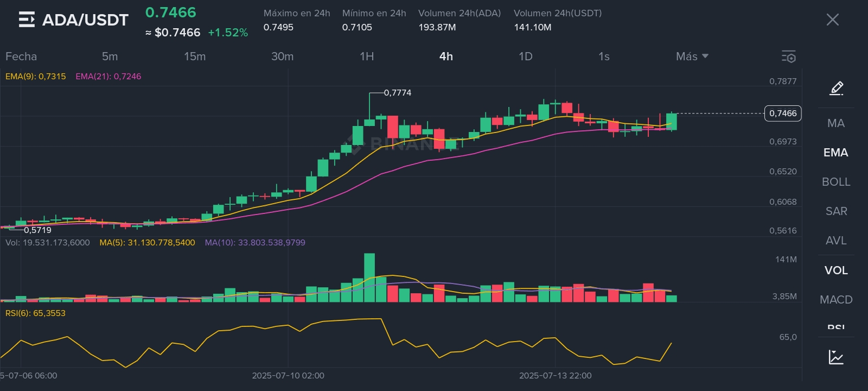Enable the MACD indicator
The width and height of the screenshot is (868, 391).
click(x=835, y=300)
